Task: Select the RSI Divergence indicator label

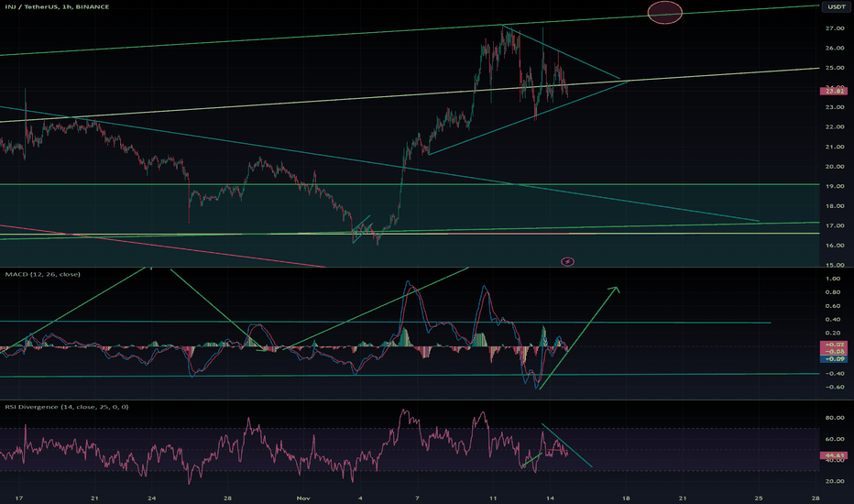Action: [x=67, y=407]
